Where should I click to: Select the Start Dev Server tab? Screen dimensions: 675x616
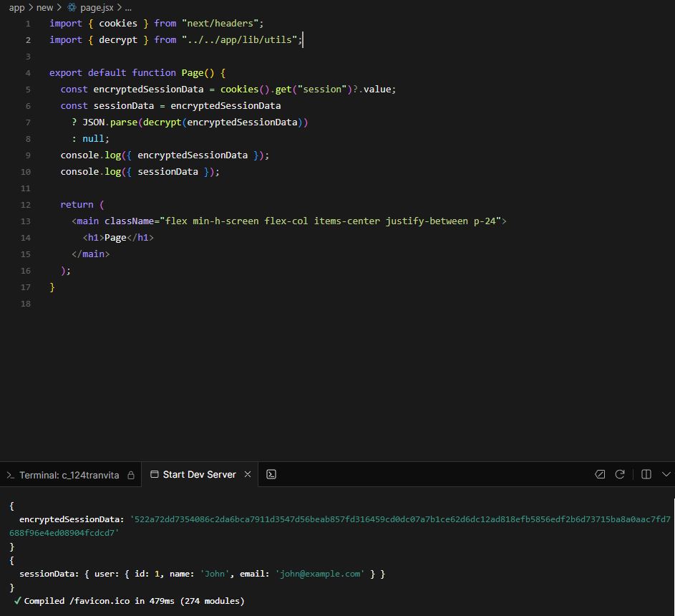[x=199, y=474]
